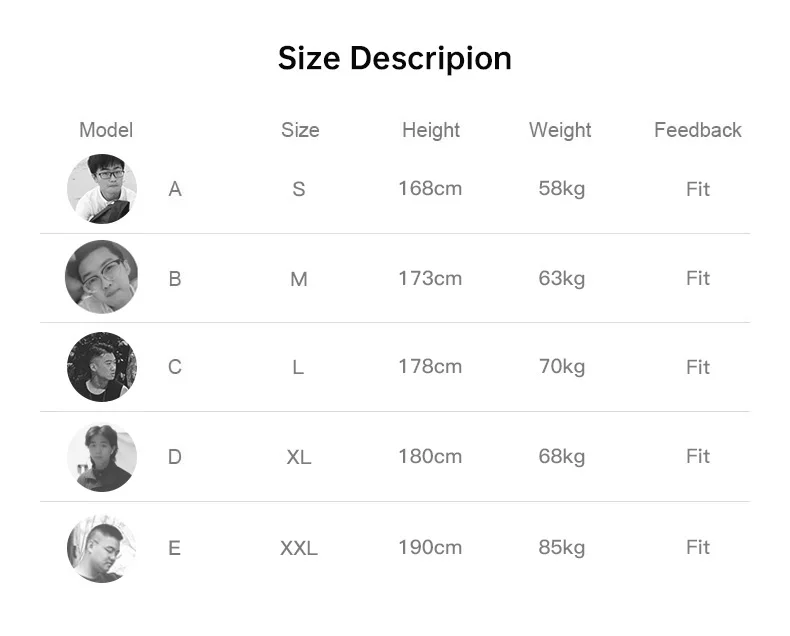Viewport: 790px width, 636px height.
Task: Click model B's avatar photo
Action: tap(102, 277)
